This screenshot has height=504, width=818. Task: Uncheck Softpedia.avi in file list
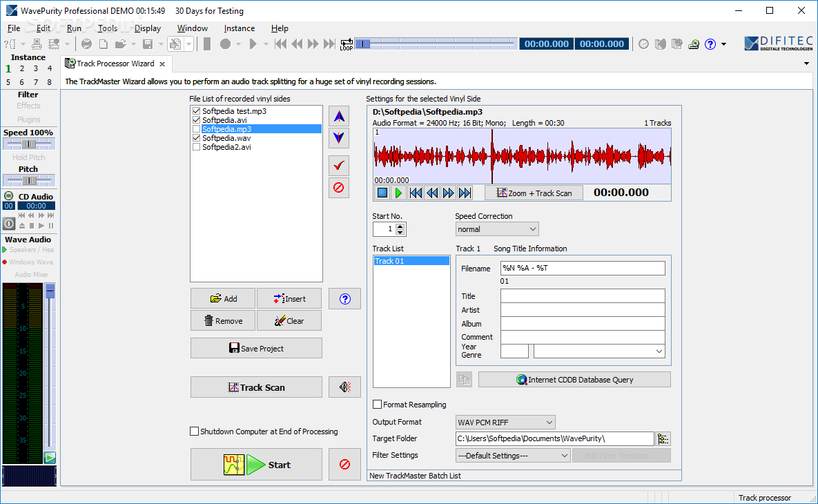(197, 120)
